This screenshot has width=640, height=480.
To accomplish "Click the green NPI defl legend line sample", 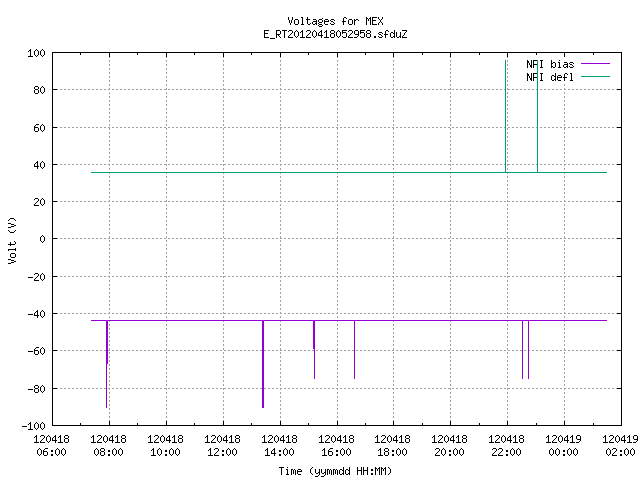I will point(595,76).
